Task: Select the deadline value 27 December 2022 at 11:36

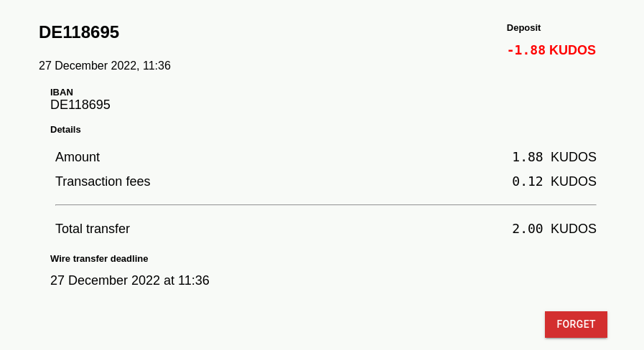Action: pos(130,280)
